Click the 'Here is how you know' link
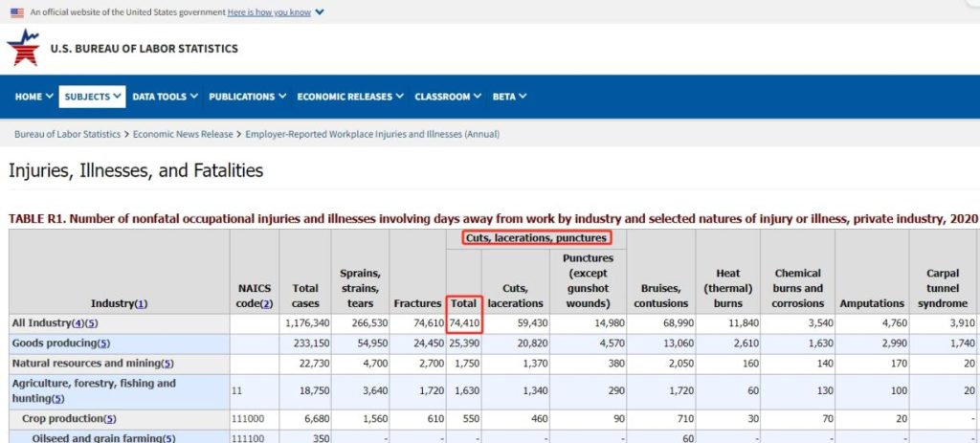This screenshot has width=980, height=443. [x=269, y=12]
